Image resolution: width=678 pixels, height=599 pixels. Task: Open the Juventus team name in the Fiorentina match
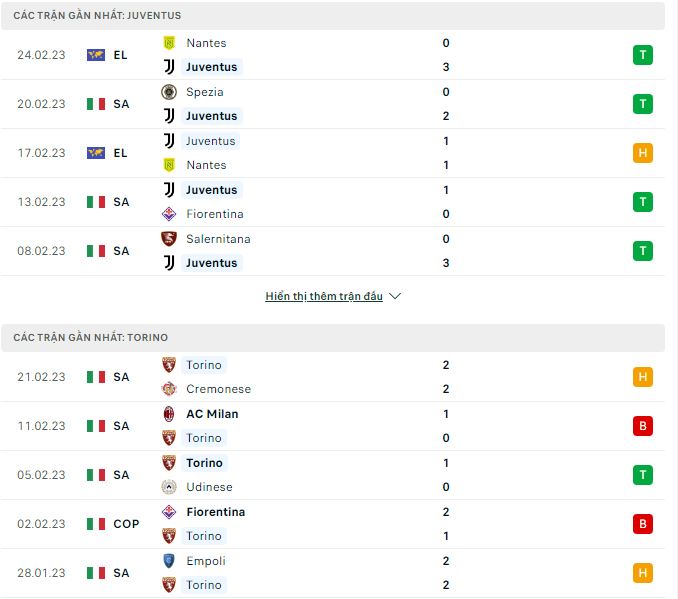(211, 190)
